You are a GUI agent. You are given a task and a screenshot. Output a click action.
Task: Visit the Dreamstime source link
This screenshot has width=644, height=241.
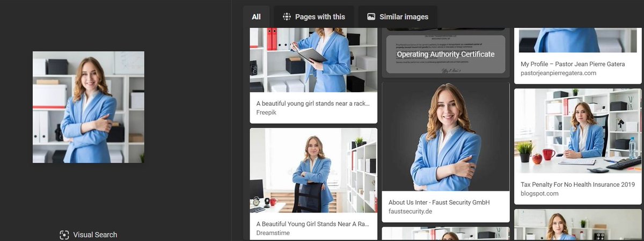[x=273, y=233]
